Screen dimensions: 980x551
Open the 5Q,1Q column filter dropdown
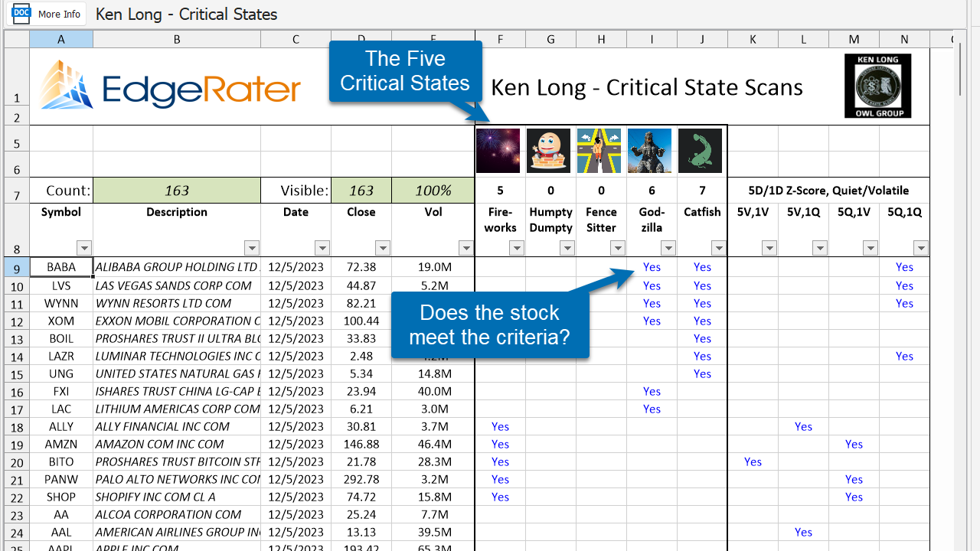click(x=921, y=248)
